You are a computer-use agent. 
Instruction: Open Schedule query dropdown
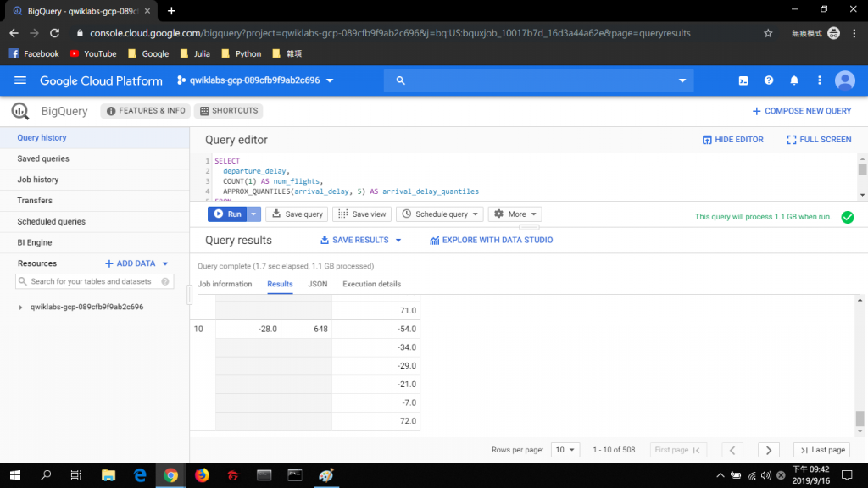pos(440,214)
